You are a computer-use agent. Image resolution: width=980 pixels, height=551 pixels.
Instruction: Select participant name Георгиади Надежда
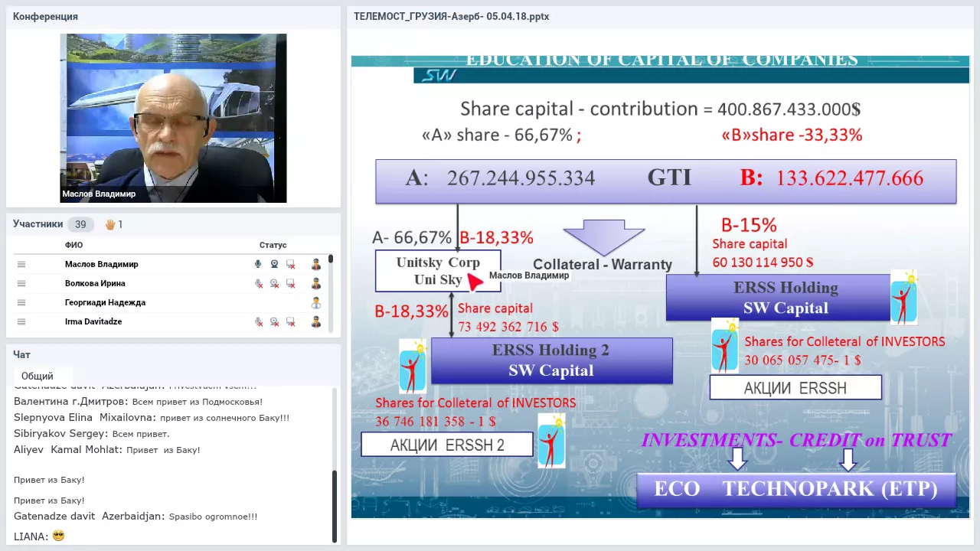tap(105, 302)
